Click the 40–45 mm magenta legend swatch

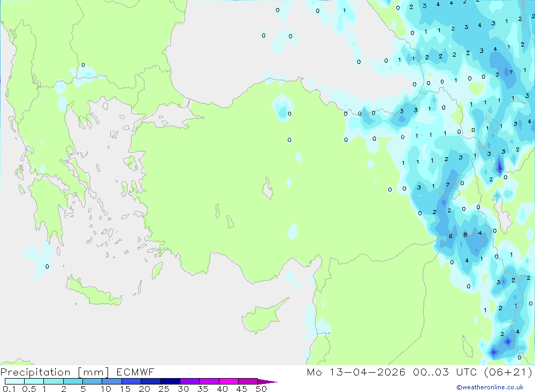228,381
